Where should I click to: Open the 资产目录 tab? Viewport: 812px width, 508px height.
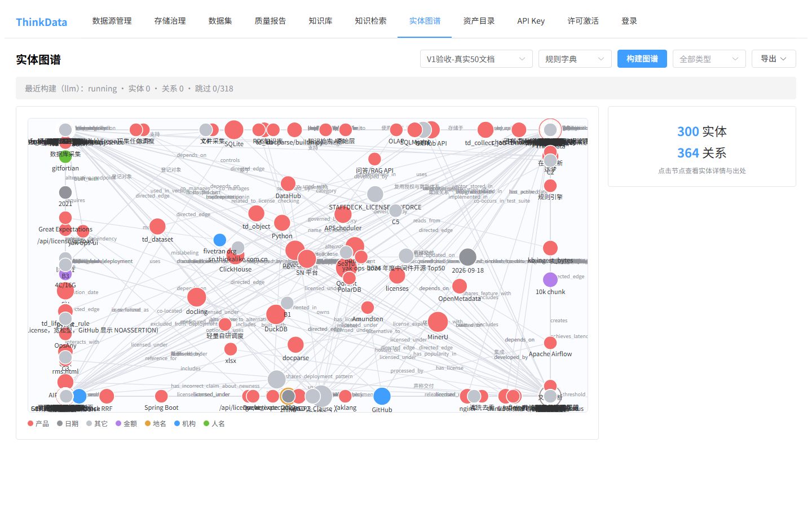479,21
